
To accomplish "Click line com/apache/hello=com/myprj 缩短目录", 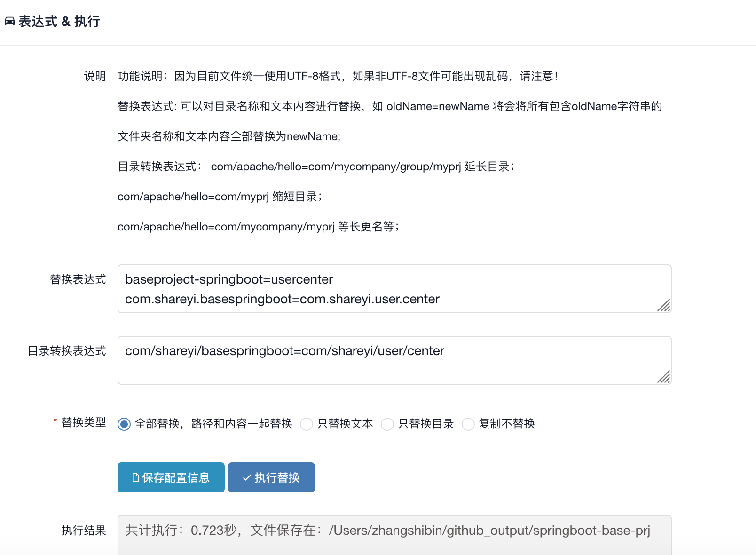I will point(220,197).
